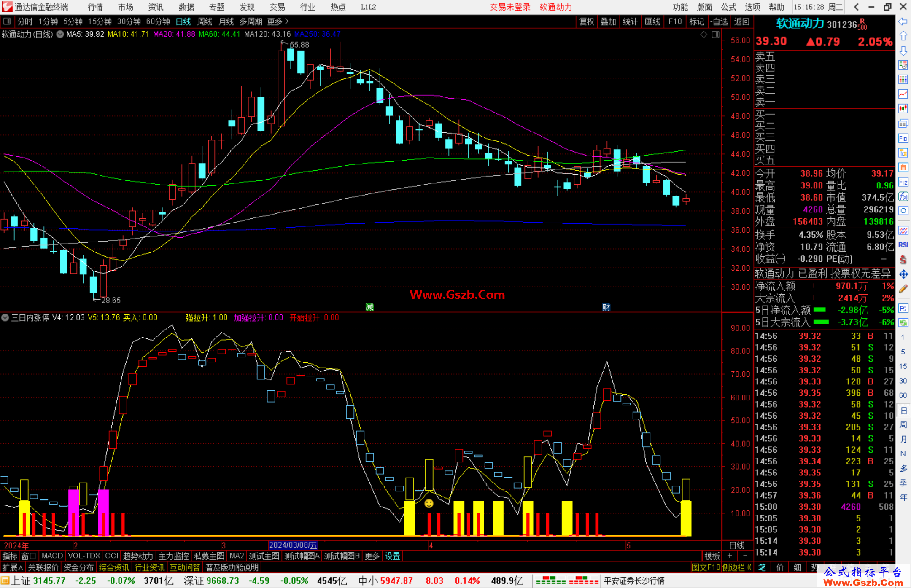Click the 设置 settings button
Screen dimensions: 911x588
[392, 556]
